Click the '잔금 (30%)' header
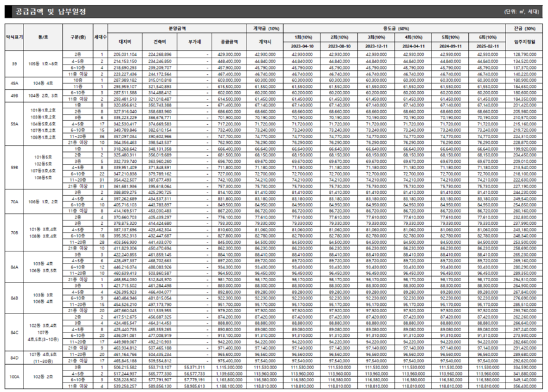 coord(525,28)
